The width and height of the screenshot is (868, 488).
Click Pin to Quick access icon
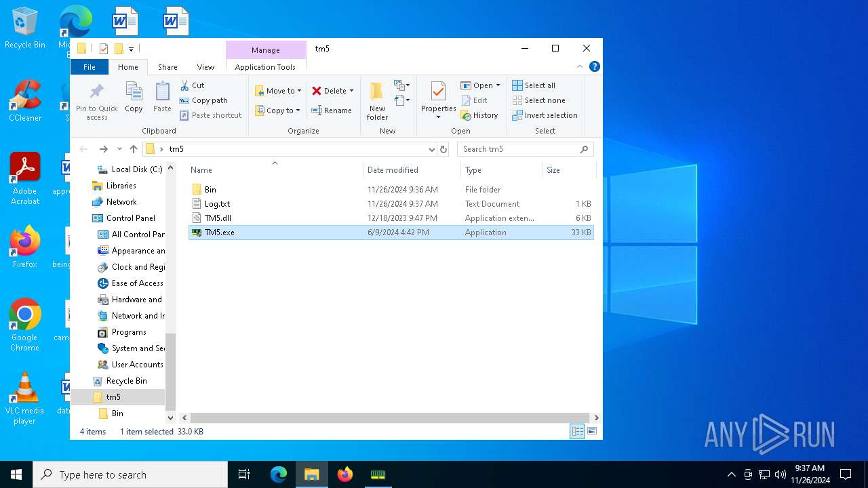(x=97, y=91)
